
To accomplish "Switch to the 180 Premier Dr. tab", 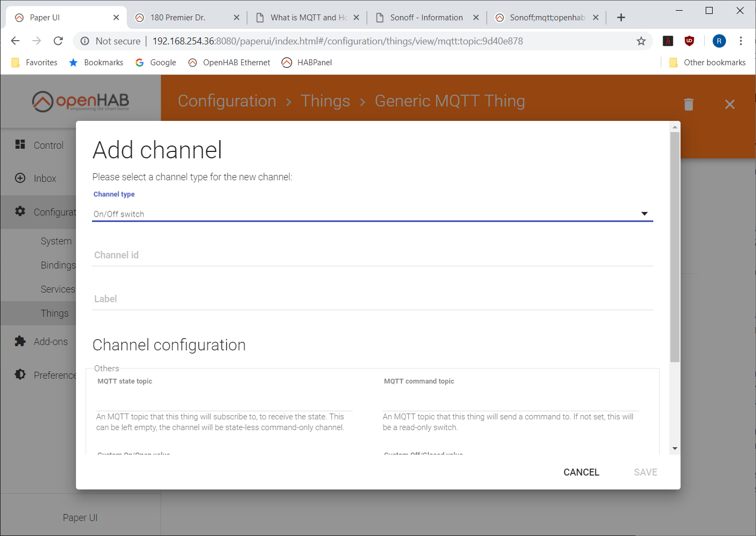I will (x=187, y=18).
